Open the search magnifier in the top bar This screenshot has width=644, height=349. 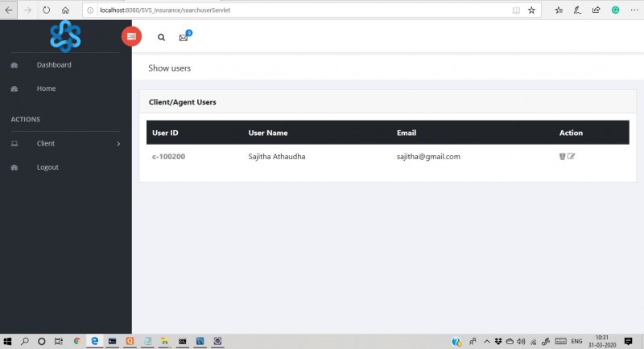[x=162, y=37]
